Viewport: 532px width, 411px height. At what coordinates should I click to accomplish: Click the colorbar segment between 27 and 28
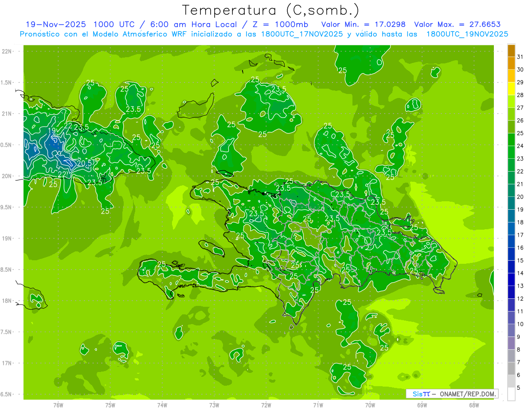[x=511, y=102]
